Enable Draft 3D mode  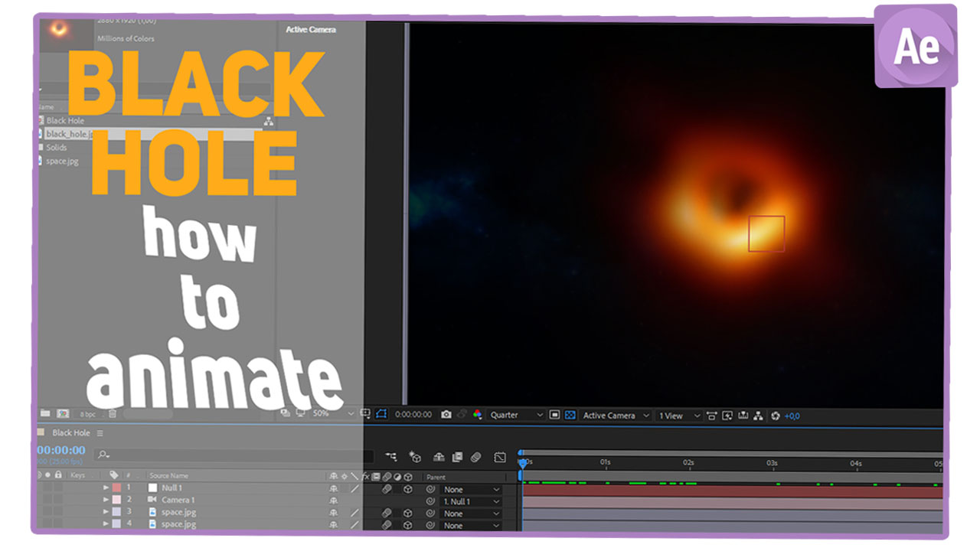tap(416, 457)
